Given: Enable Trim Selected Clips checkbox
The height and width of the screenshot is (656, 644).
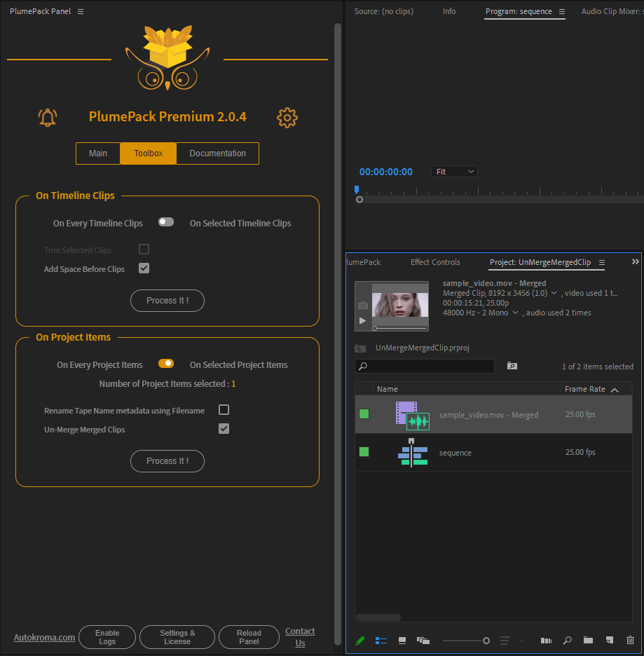Looking at the screenshot, I should coord(144,249).
